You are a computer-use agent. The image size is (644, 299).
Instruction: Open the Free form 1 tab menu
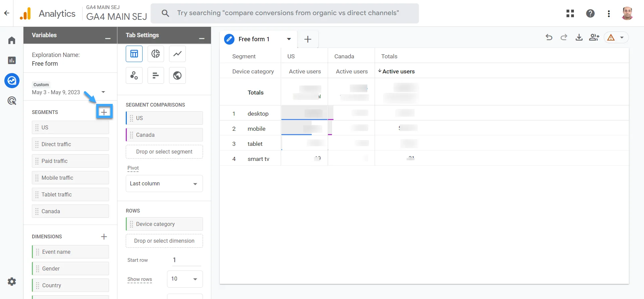(289, 39)
